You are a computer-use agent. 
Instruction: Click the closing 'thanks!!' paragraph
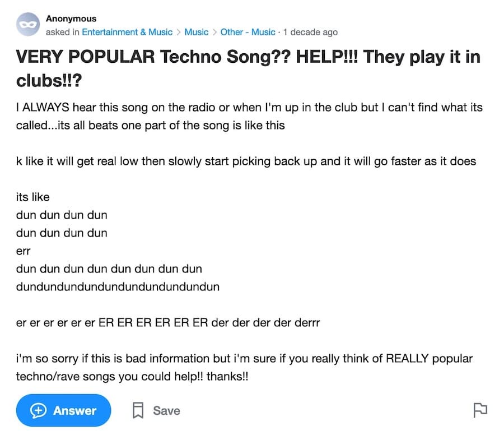coord(244,367)
